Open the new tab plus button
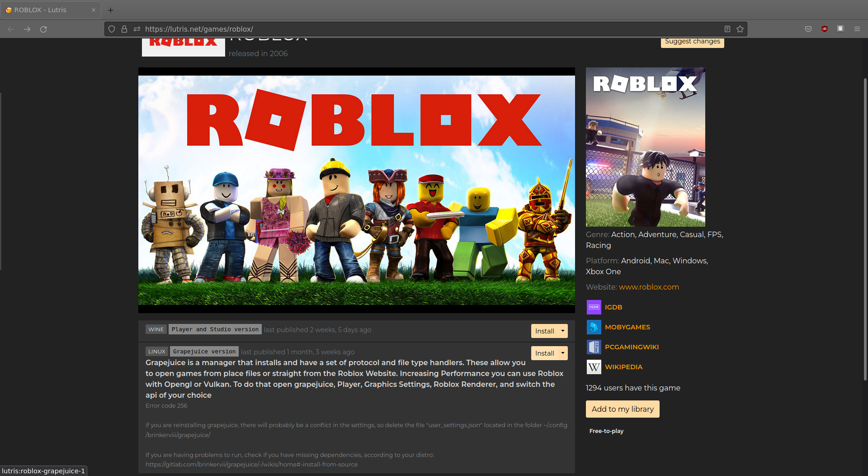Viewport: 868px width, 476px height. [x=110, y=10]
